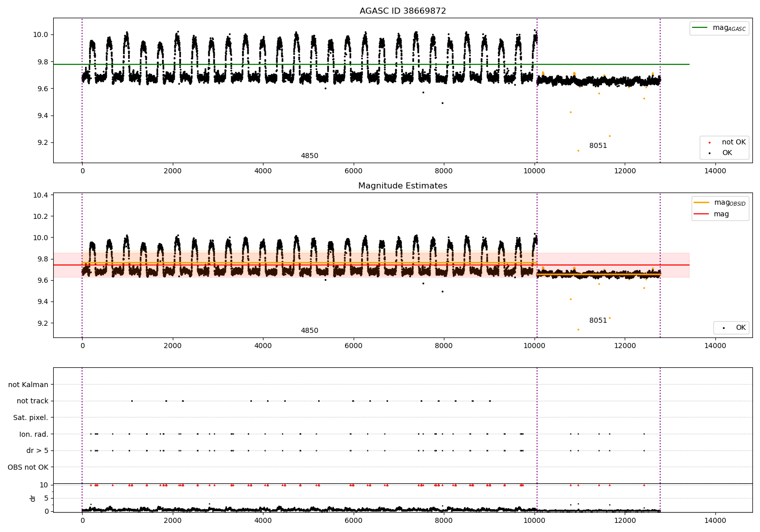The height and width of the screenshot is (532, 760).
Task: Select the "OK" legend label in Magnitude Estimates plot
Action: pos(741,328)
